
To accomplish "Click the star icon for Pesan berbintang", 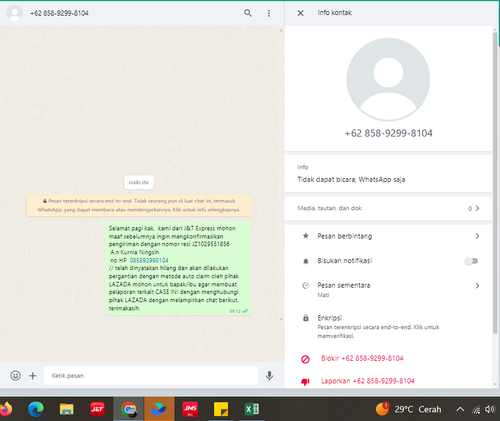I will pos(305,236).
